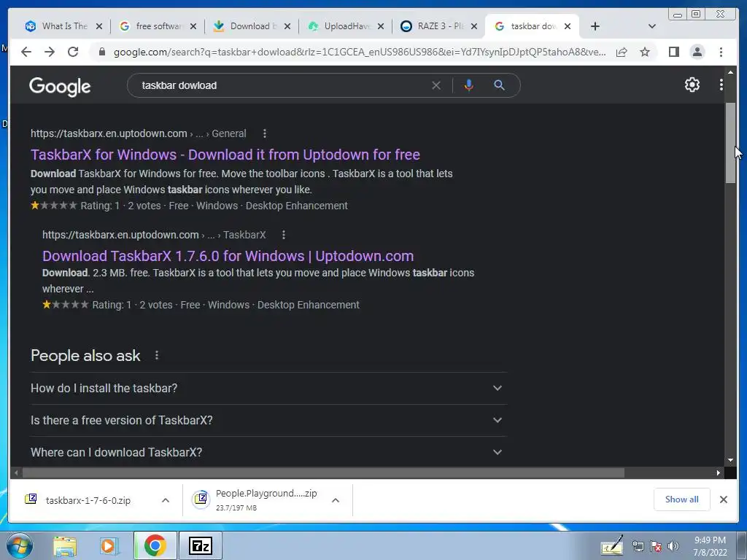Expand "Where can I download TaskbarX?"
The image size is (747, 560).
coord(268,452)
